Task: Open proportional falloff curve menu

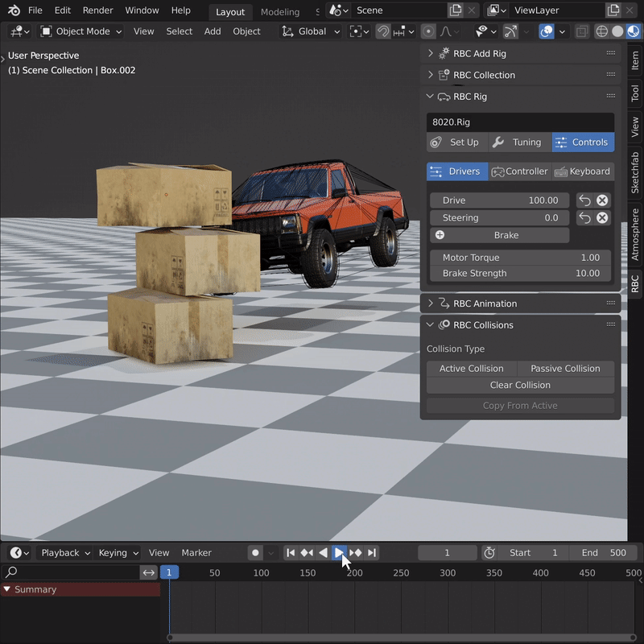Action: pyautogui.click(x=449, y=31)
